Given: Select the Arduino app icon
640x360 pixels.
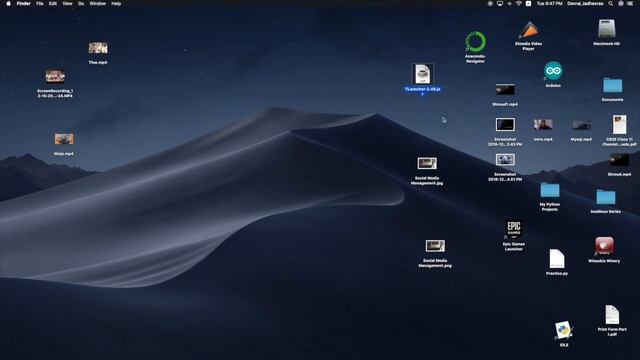Looking at the screenshot, I should 553,71.
